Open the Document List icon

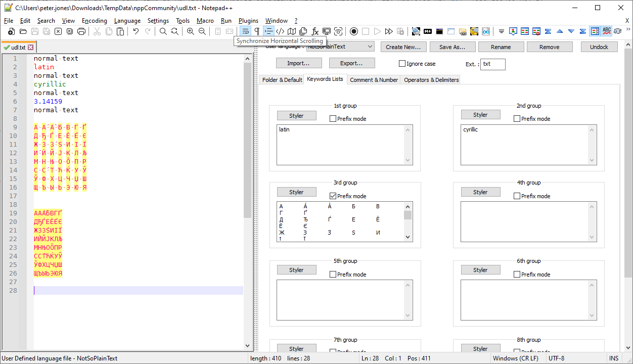click(x=303, y=31)
